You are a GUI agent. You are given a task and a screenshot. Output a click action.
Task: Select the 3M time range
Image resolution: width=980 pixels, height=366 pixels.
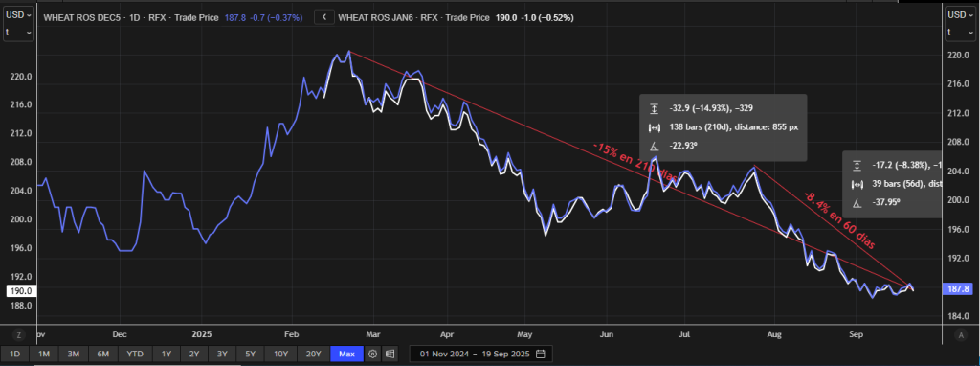pyautogui.click(x=73, y=355)
